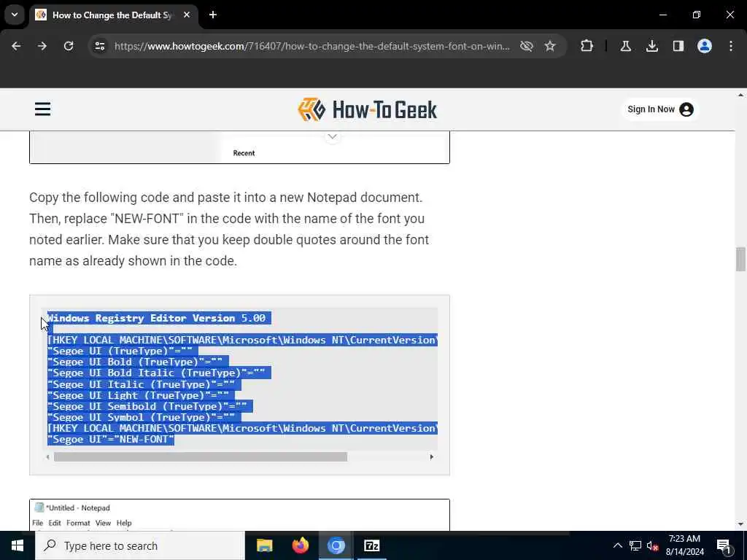Open the clock showing 7:23 AM
Screen dimensions: 747x560
(x=684, y=545)
